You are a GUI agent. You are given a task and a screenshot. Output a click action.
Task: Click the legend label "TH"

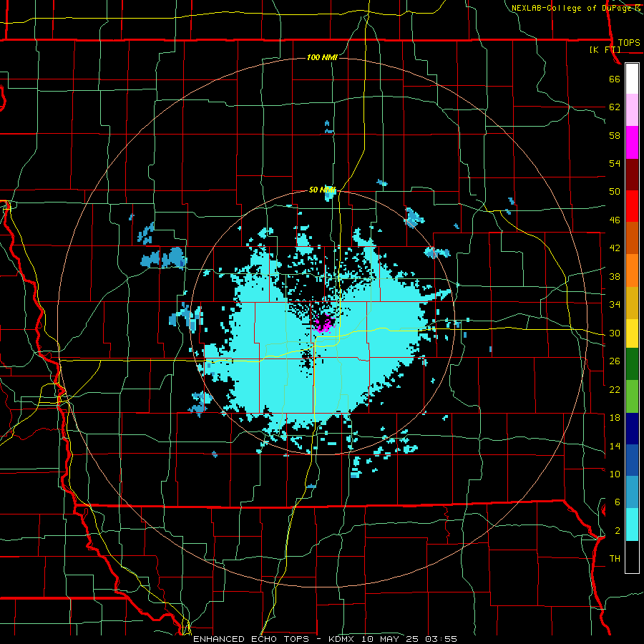pos(615,559)
